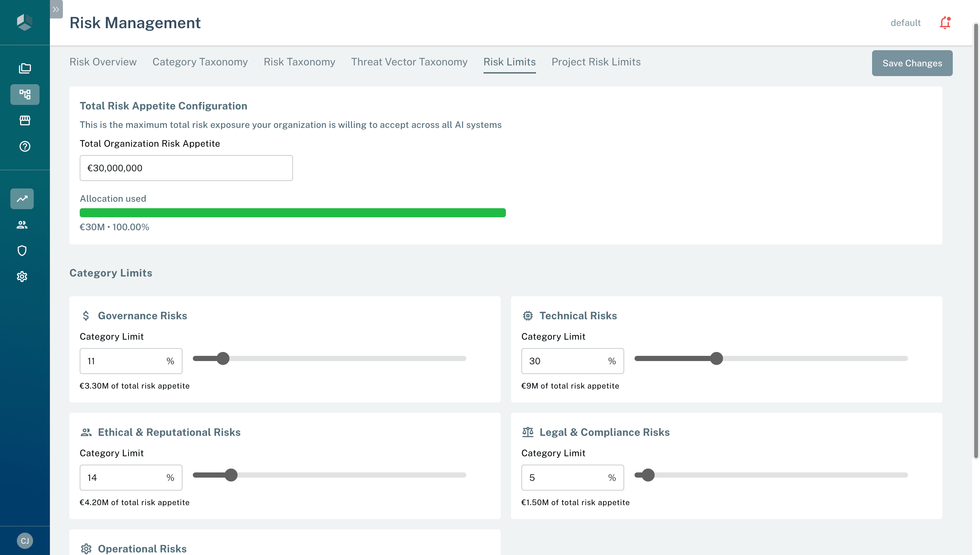Click the Governance Risks slider handle
This screenshot has height=555, width=980.
(223, 358)
